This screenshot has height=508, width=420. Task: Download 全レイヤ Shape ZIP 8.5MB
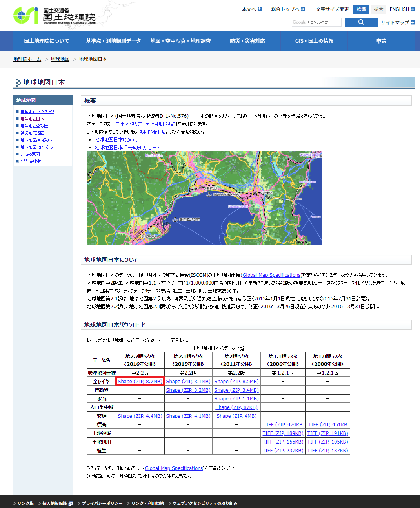coord(236,382)
